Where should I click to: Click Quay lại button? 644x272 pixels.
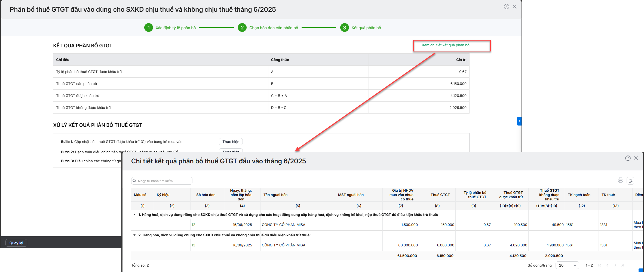[16, 243]
